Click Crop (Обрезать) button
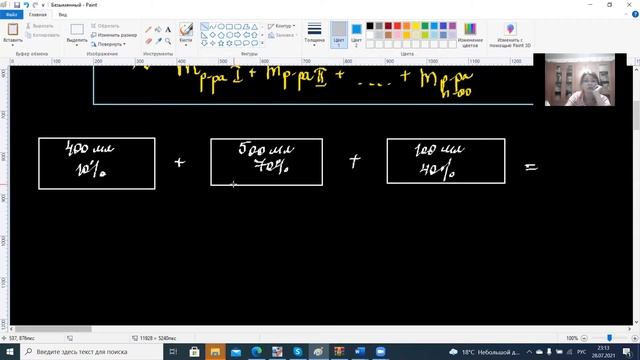This screenshot has width=640, height=360. point(105,26)
